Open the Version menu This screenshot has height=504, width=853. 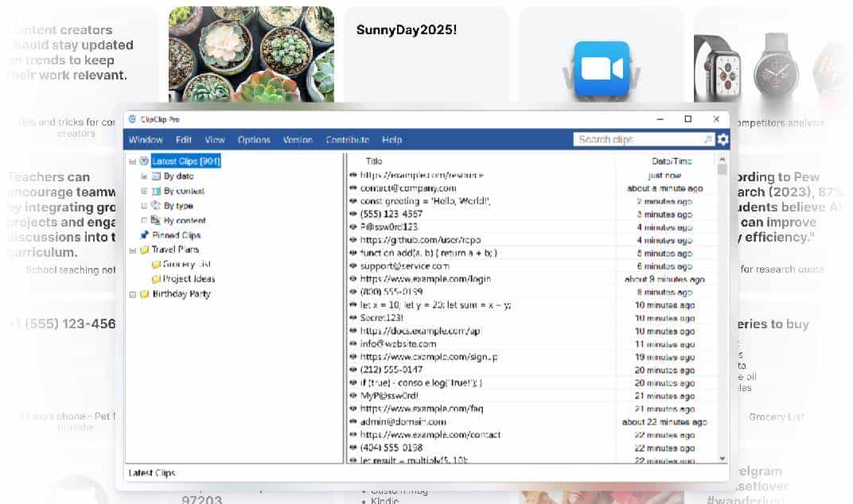pyautogui.click(x=298, y=140)
